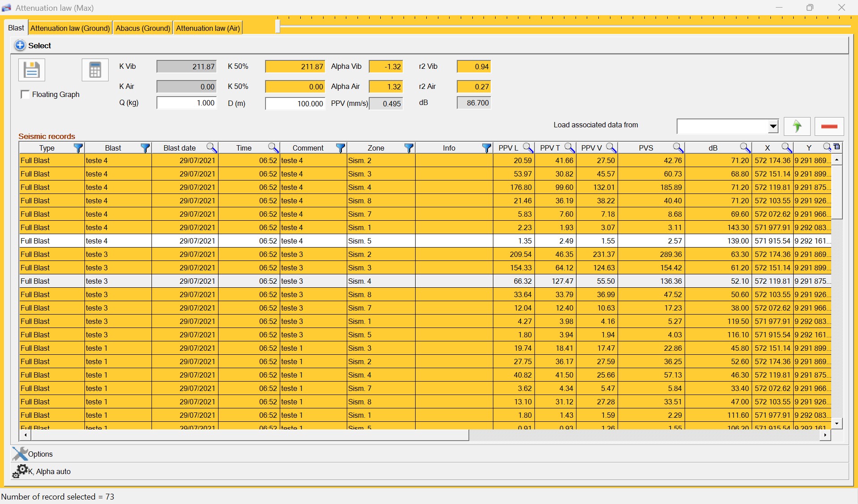Screen dimensions: 858x504
Task: Click the red minus remove button
Action: (x=829, y=126)
